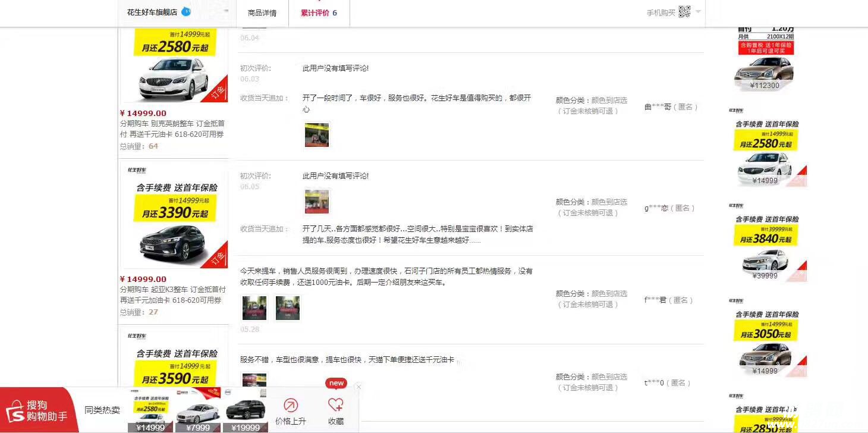Image resolution: width=868 pixels, height=433 pixels.
Task: Open the dark Kia K3 月还3390 car image
Action: pyautogui.click(x=174, y=215)
